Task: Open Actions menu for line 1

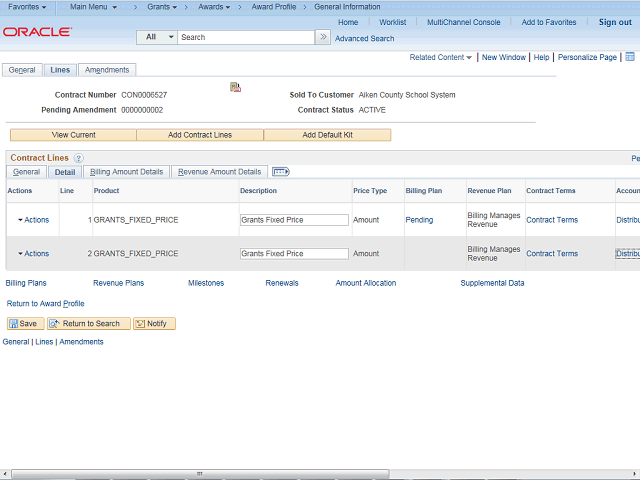Action: pyautogui.click(x=33, y=220)
